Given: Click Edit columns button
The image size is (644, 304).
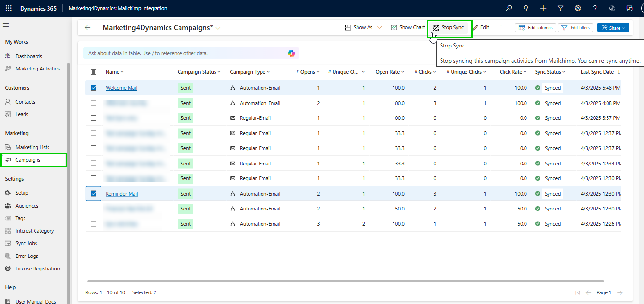Looking at the screenshot, I should click(x=536, y=28).
